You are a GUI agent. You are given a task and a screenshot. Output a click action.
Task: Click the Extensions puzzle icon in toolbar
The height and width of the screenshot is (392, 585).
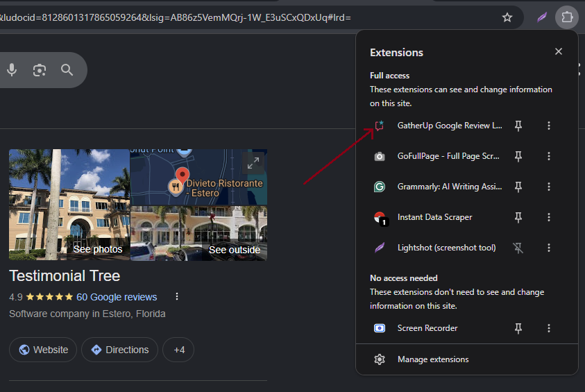click(567, 17)
